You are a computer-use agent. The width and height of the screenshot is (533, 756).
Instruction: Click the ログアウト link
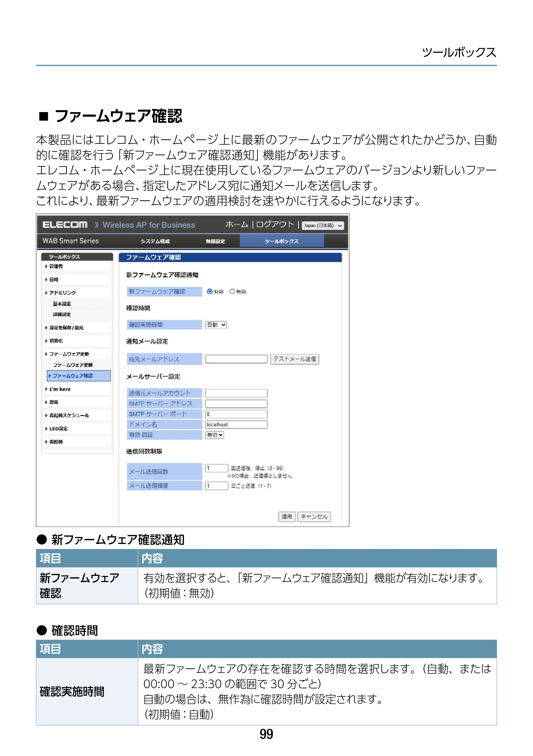(275, 225)
